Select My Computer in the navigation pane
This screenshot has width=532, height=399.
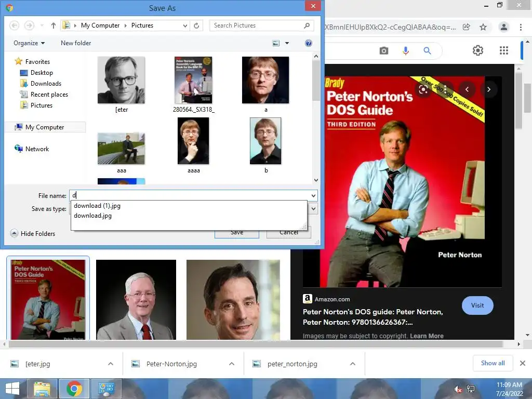pos(45,127)
